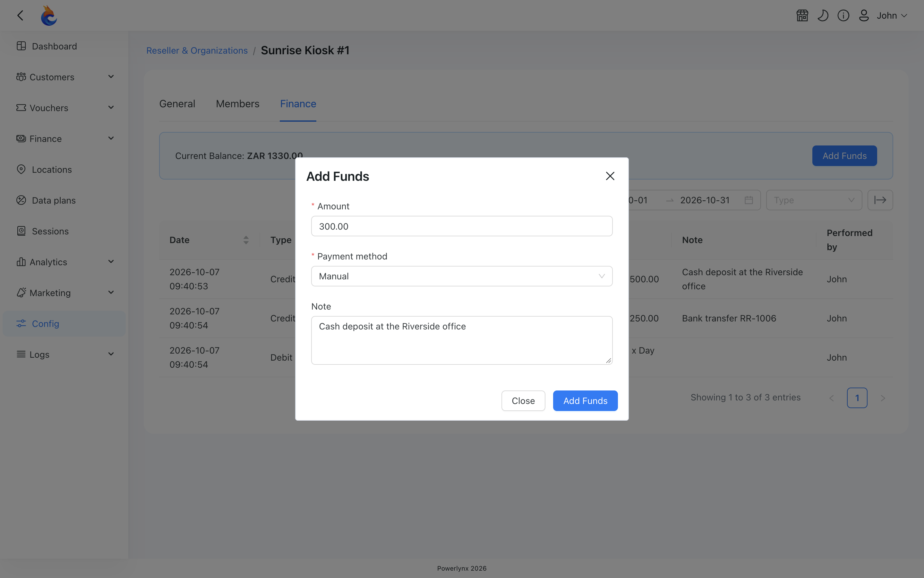The width and height of the screenshot is (924, 578).
Task: Click Add Funds button in balance banner
Action: point(844,156)
